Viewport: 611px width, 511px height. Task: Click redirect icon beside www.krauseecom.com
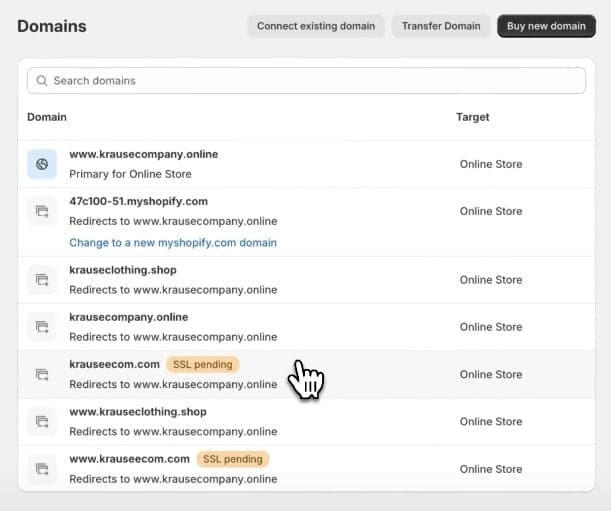42,469
